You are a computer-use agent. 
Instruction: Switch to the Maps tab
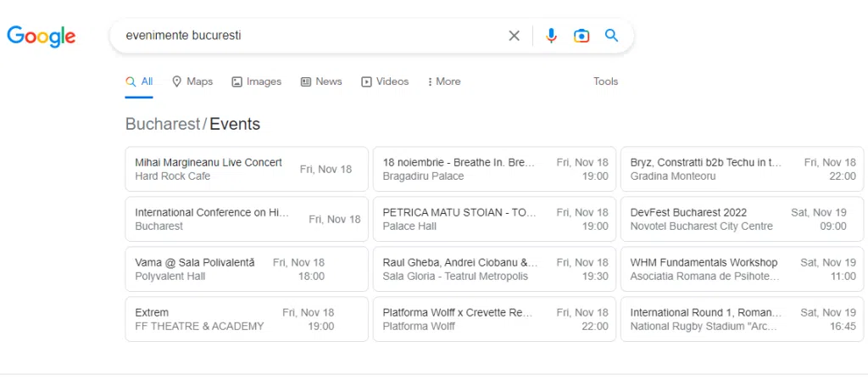(192, 81)
